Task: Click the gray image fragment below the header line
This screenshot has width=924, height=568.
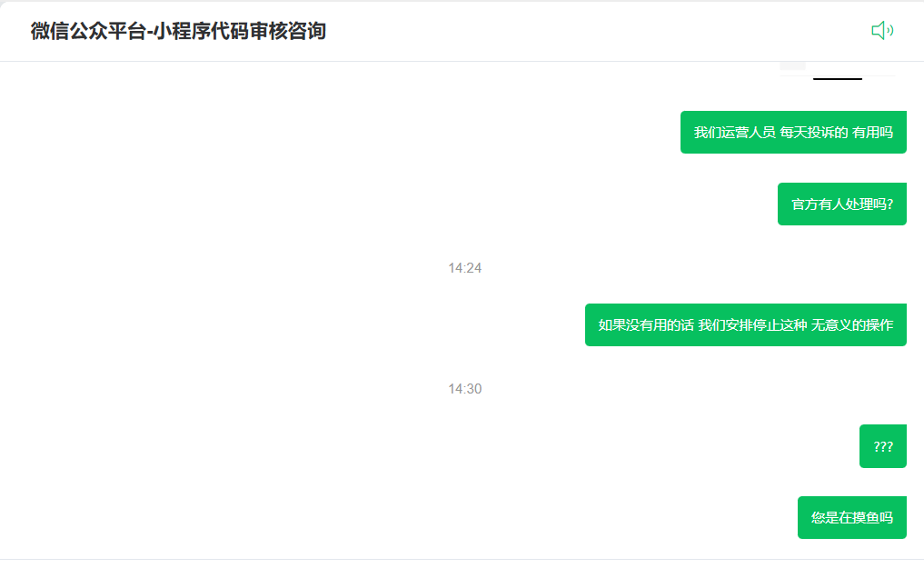Action: (792, 65)
